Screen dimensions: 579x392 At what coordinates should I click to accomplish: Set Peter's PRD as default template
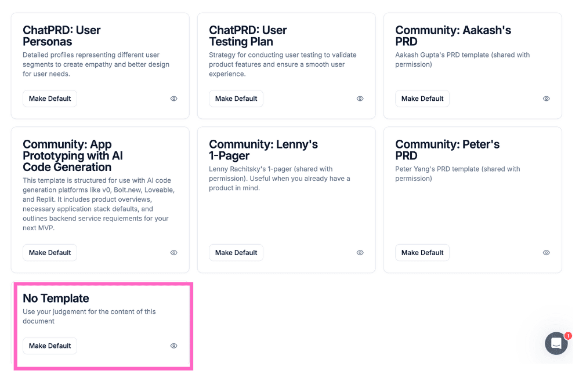(422, 253)
